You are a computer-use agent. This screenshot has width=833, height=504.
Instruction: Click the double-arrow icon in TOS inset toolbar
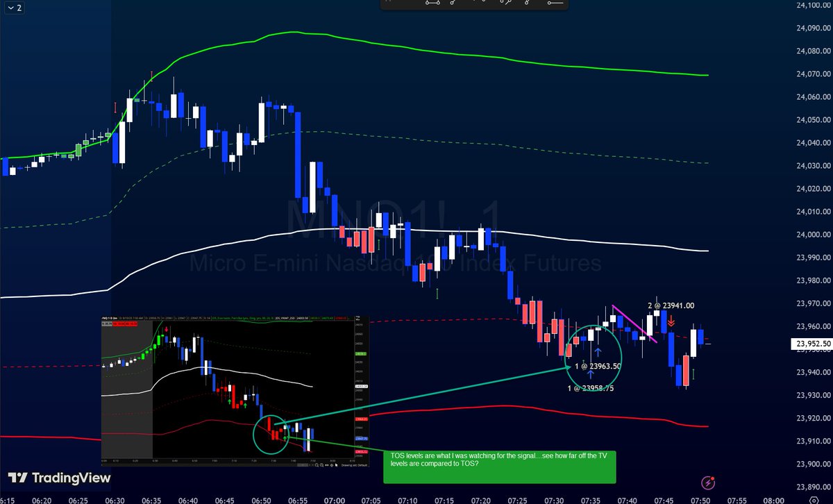(327, 465)
